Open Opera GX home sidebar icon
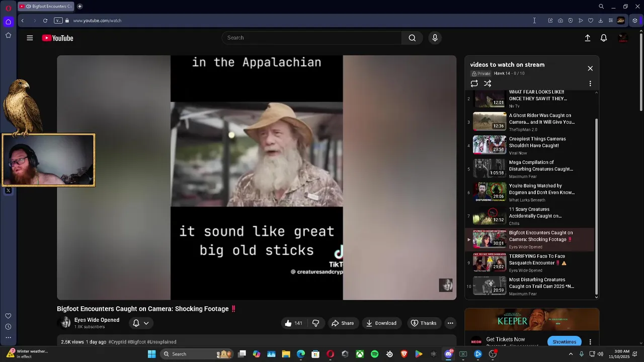The image size is (644, 362). 8,22
